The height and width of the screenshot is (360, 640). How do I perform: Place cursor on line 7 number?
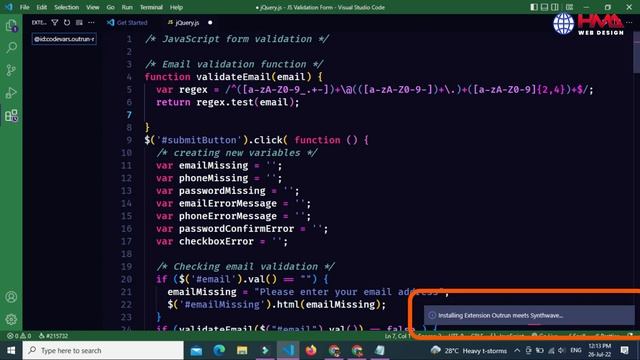pos(129,115)
